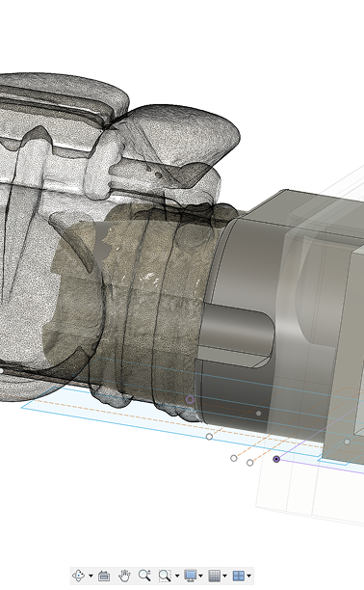This screenshot has height=590, width=364.
Task: Select the Zoom Window tool icon
Action: [x=165, y=576]
